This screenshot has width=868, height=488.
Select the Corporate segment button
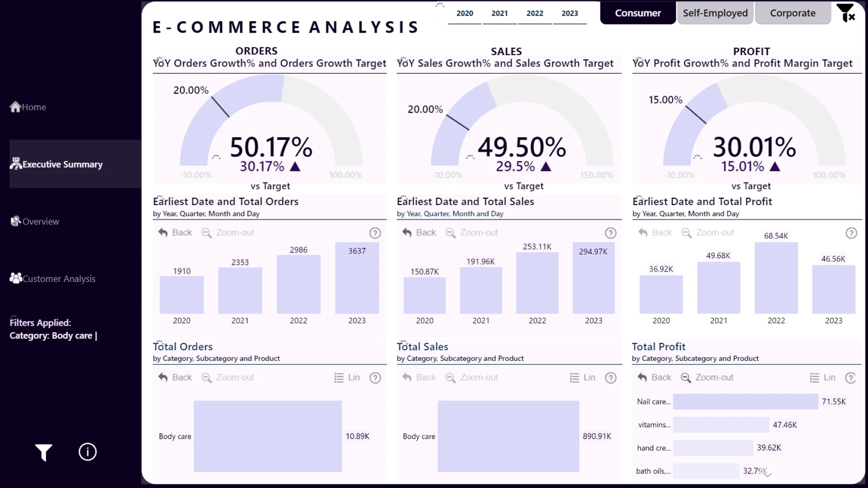point(793,13)
